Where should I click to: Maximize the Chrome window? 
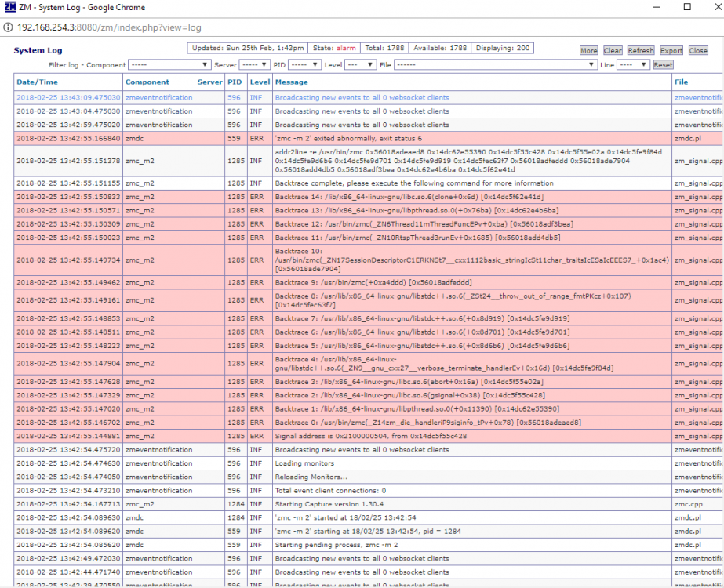(x=687, y=7)
